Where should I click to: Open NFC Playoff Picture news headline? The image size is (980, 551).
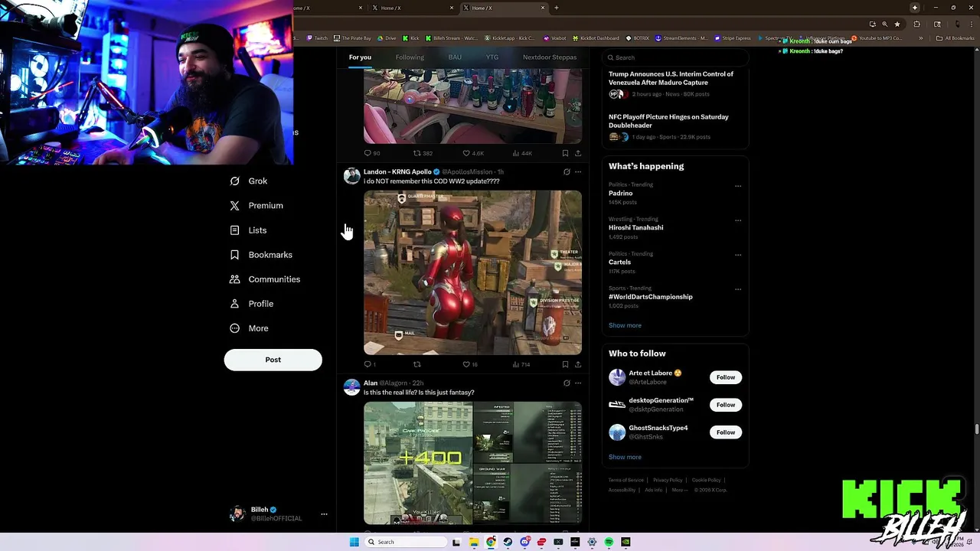click(x=668, y=121)
